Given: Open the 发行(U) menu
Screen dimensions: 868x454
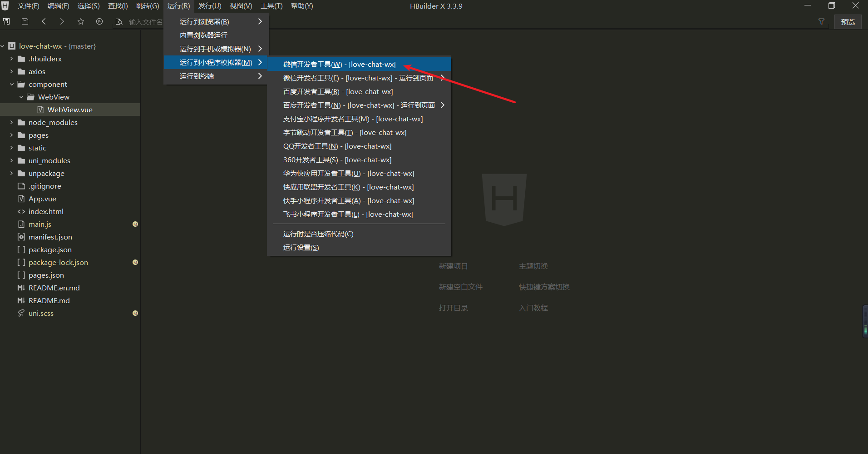Looking at the screenshot, I should [210, 6].
